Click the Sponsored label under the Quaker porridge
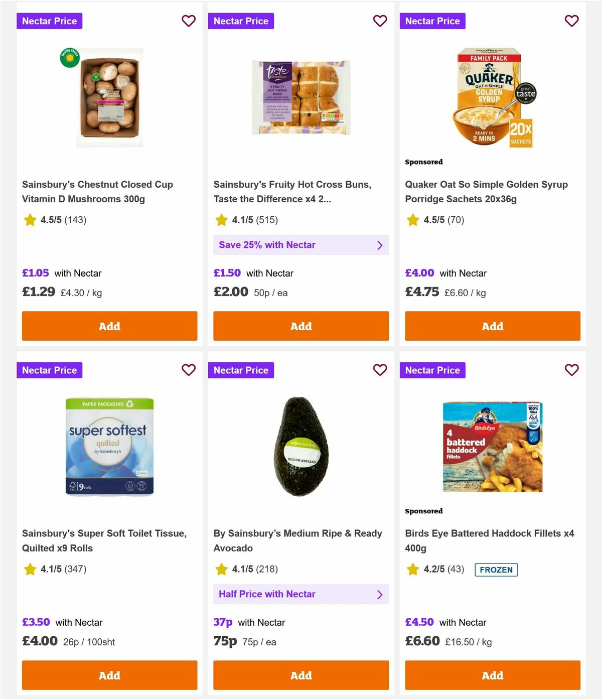Screen dimensions: 602x700 [424, 162]
